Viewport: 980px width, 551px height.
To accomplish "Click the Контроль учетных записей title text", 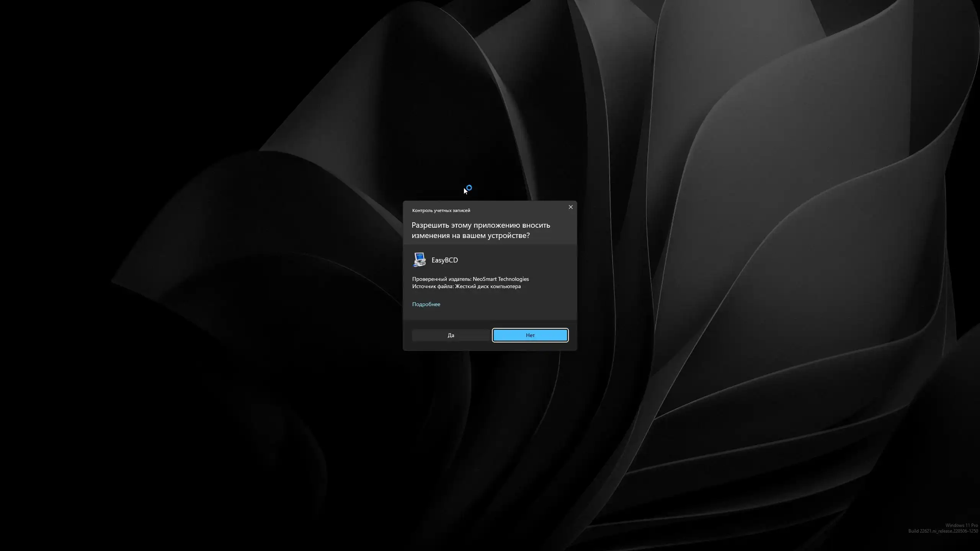I will (441, 210).
